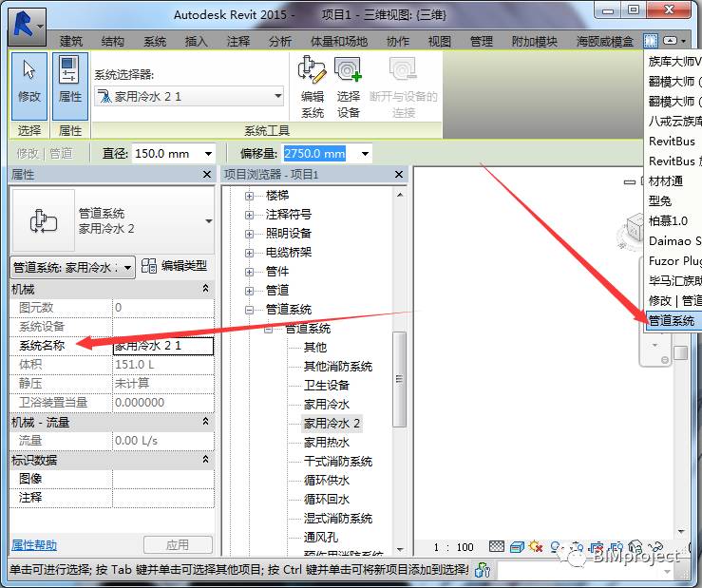Open the 附加模块 ribbon tab

pos(535,41)
